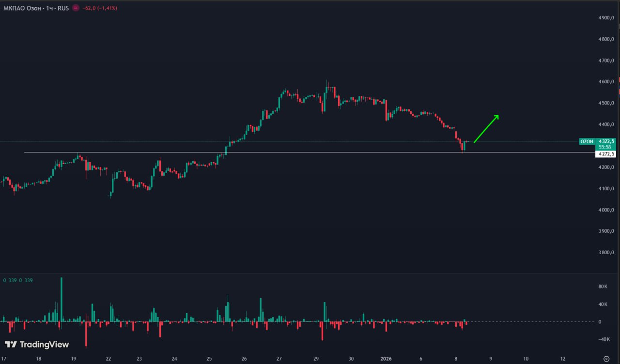Viewport: 620px width, 364px height.
Task: Open chart settings gear in bottom-right corner
Action: click(x=606, y=359)
